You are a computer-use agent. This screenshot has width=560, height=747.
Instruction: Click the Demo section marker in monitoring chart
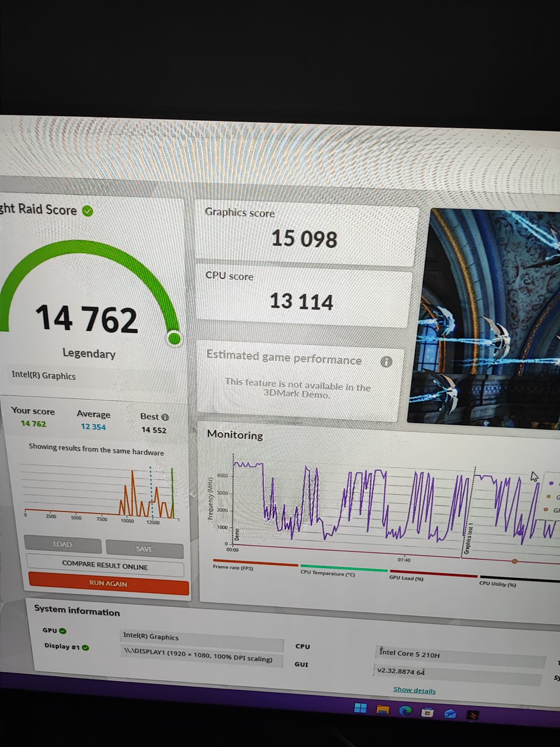(237, 535)
